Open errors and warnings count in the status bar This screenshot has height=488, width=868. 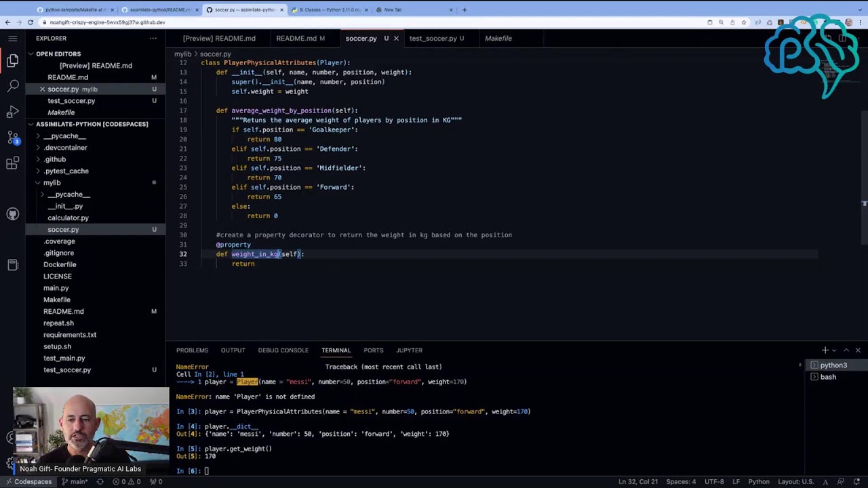point(128,482)
